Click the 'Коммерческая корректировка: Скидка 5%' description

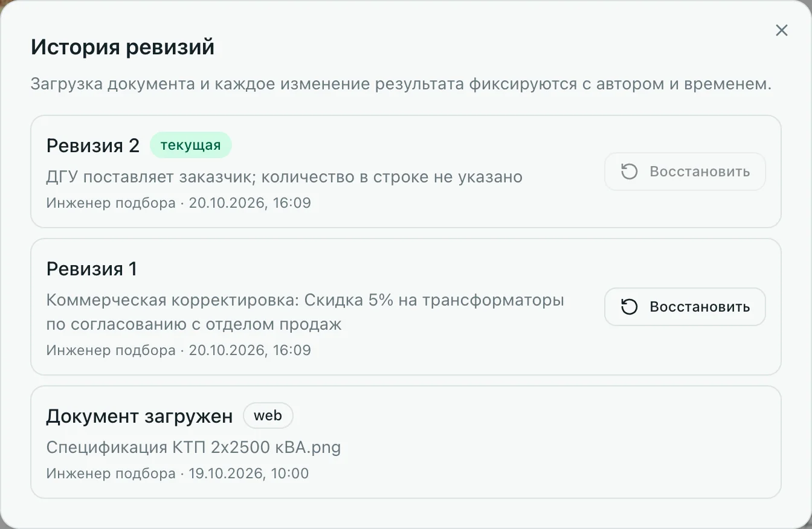[305, 312]
